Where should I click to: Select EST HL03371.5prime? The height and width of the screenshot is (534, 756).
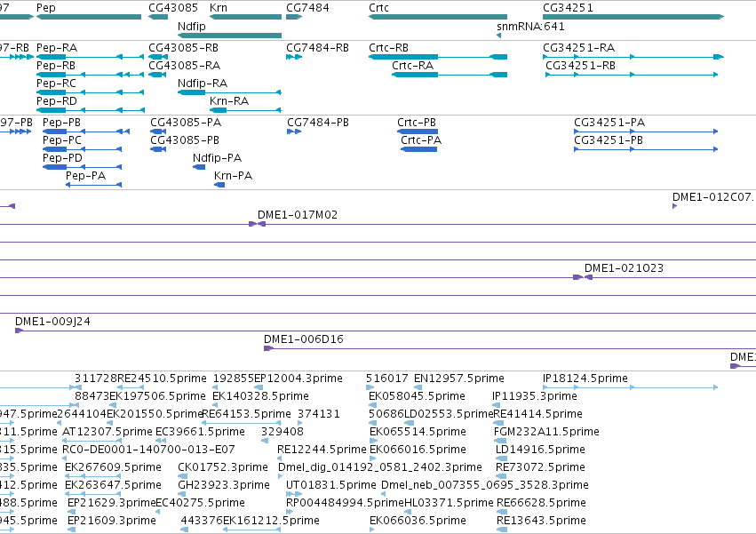(x=409, y=512)
